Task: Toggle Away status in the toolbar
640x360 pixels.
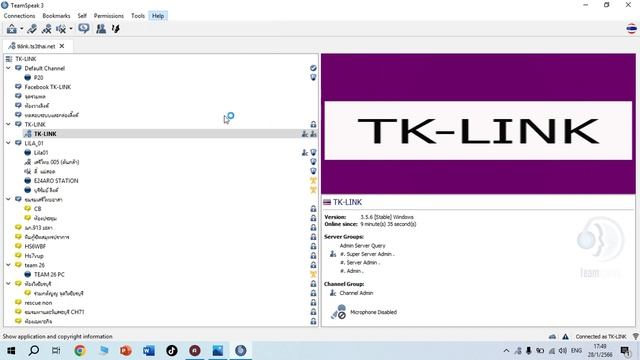Action: (x=11, y=29)
